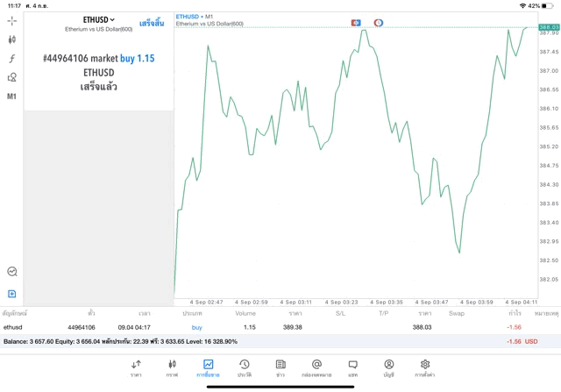Open the ประวัติ (History) tab
This screenshot has width=561, height=392.
click(x=245, y=367)
